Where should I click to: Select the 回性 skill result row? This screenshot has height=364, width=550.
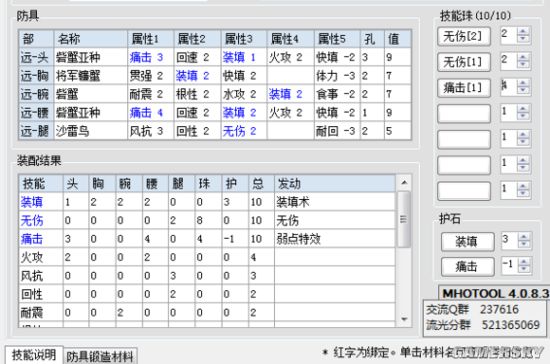pos(207,294)
